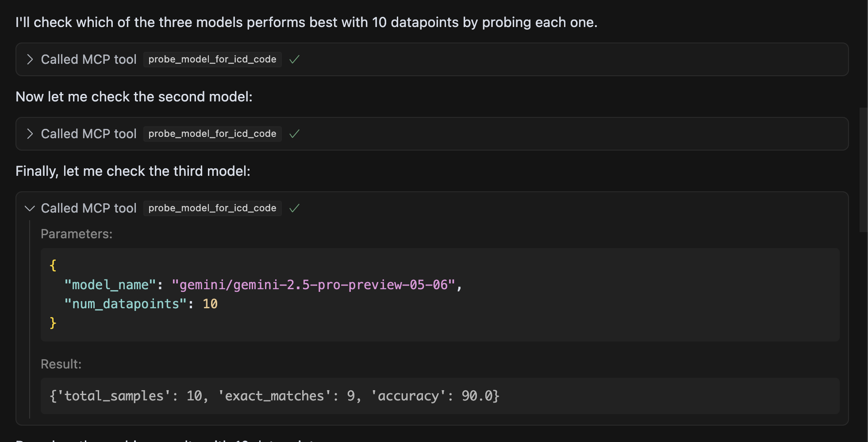Click the num_datapoints value 10
This screenshot has width=868, height=442.
point(210,304)
